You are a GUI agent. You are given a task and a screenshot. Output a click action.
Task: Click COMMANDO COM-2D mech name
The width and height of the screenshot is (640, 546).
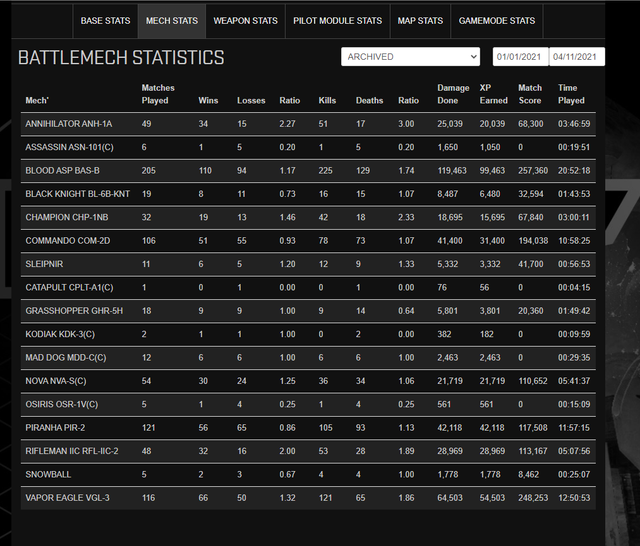point(68,241)
